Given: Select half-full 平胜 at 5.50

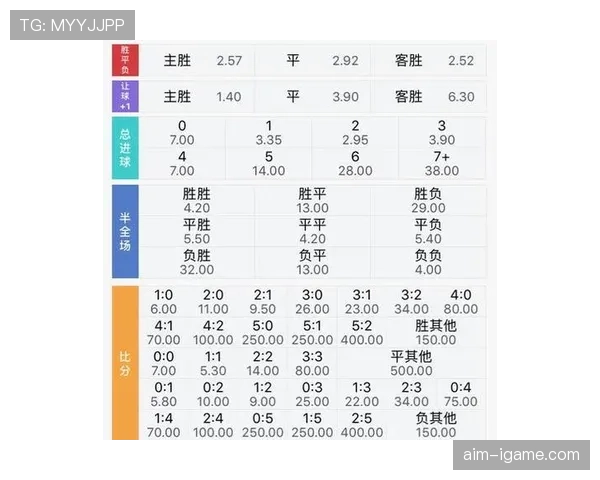Looking at the screenshot, I should click(197, 232).
